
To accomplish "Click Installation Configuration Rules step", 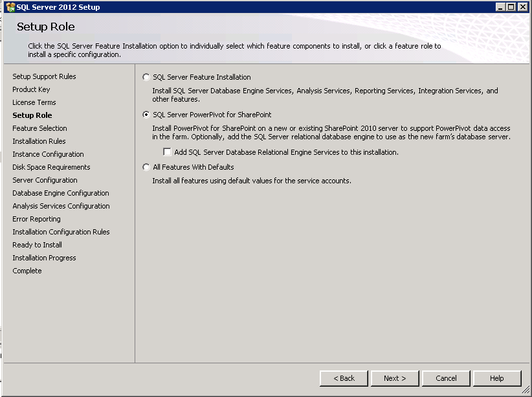I will click(x=61, y=232).
